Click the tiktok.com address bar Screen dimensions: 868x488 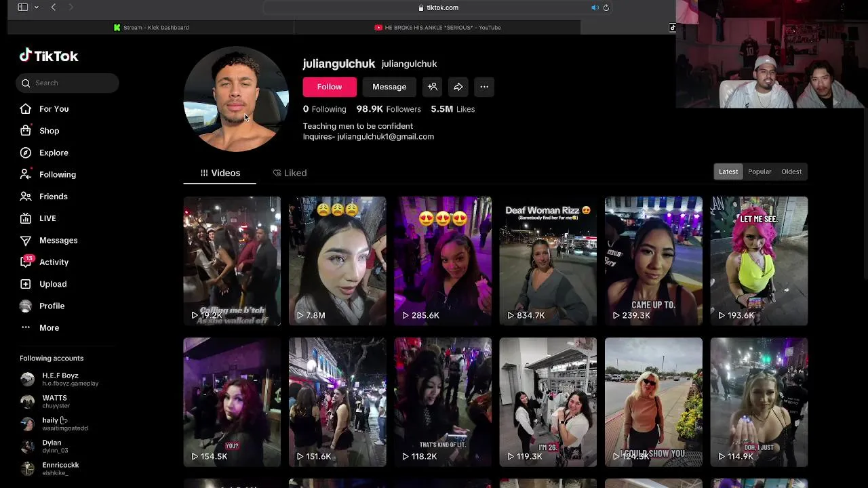(x=439, y=7)
